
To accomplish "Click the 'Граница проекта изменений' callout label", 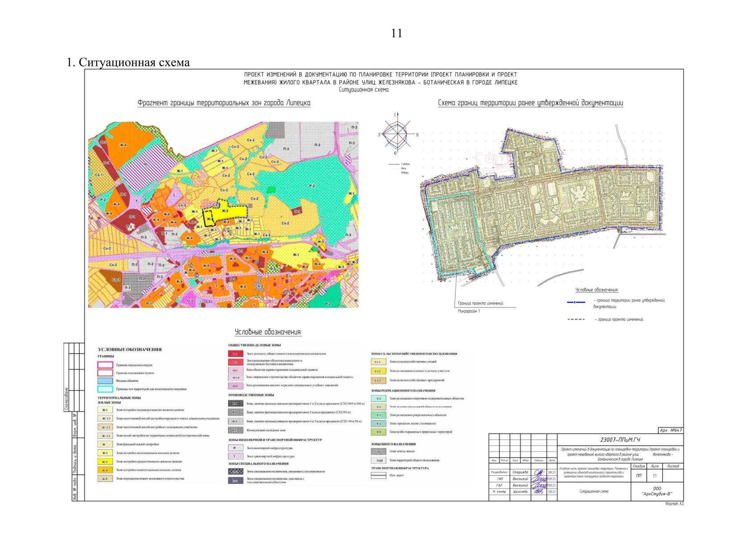I will (480, 303).
